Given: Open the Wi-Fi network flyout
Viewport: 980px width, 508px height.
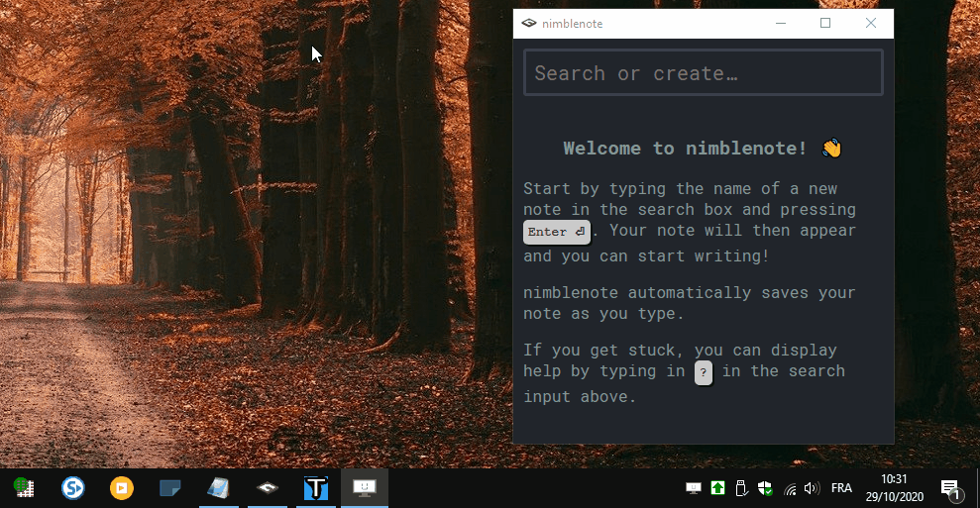Looking at the screenshot, I should point(790,488).
